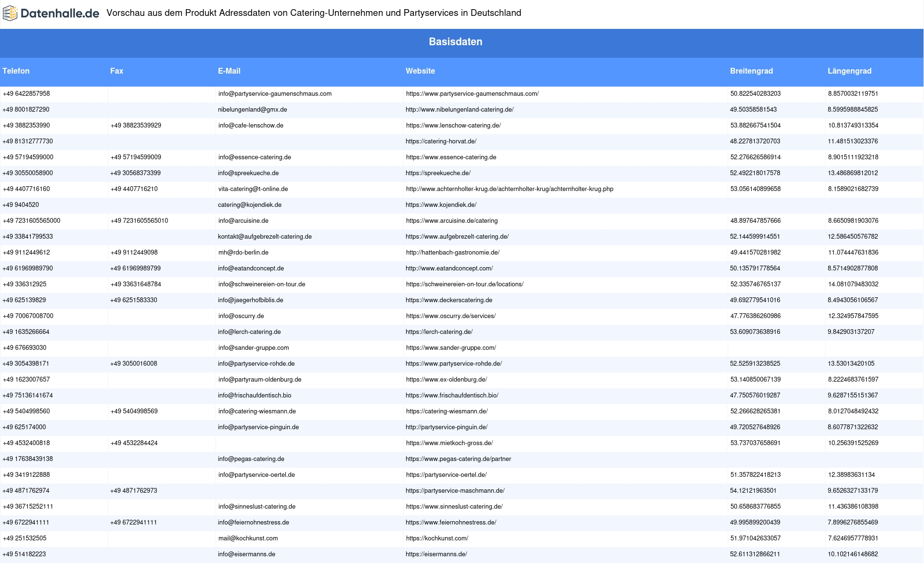
Task: Click the Datenhalle.de brand name
Action: click(x=60, y=13)
